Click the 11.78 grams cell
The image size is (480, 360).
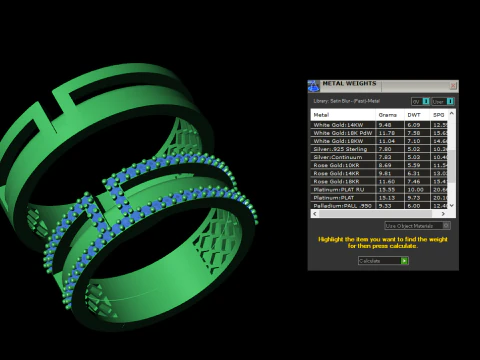tap(390, 133)
